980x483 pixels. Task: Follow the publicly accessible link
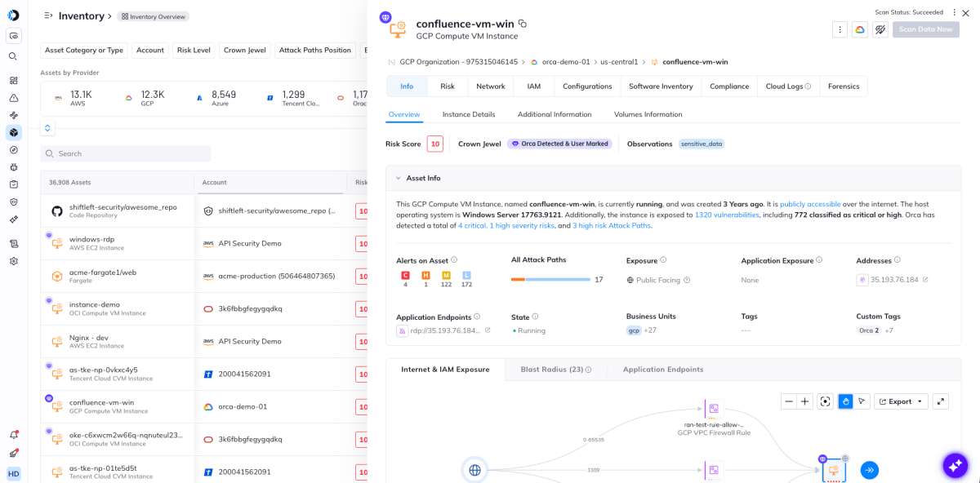[x=810, y=204]
